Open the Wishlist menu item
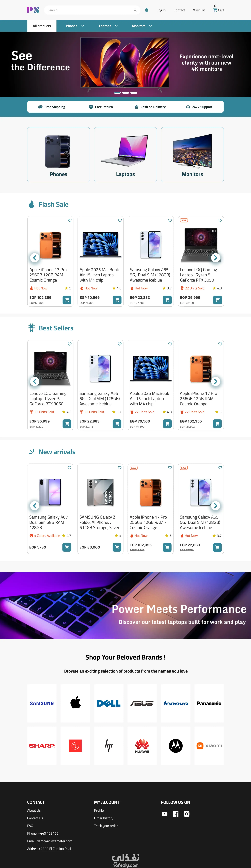The width and height of the screenshot is (251, 868). [x=199, y=10]
